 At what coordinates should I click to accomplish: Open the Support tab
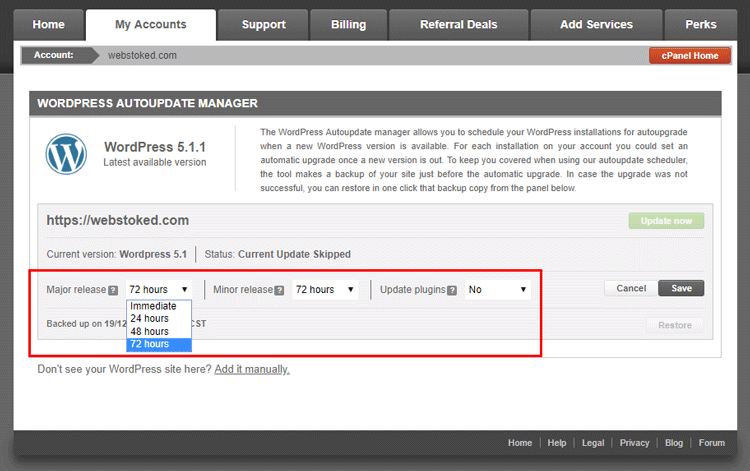pyautogui.click(x=264, y=24)
